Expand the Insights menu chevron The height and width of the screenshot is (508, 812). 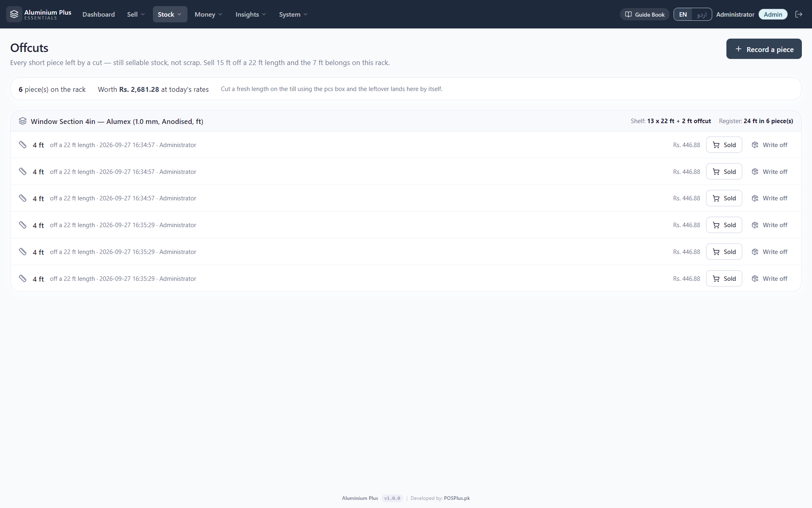click(264, 14)
